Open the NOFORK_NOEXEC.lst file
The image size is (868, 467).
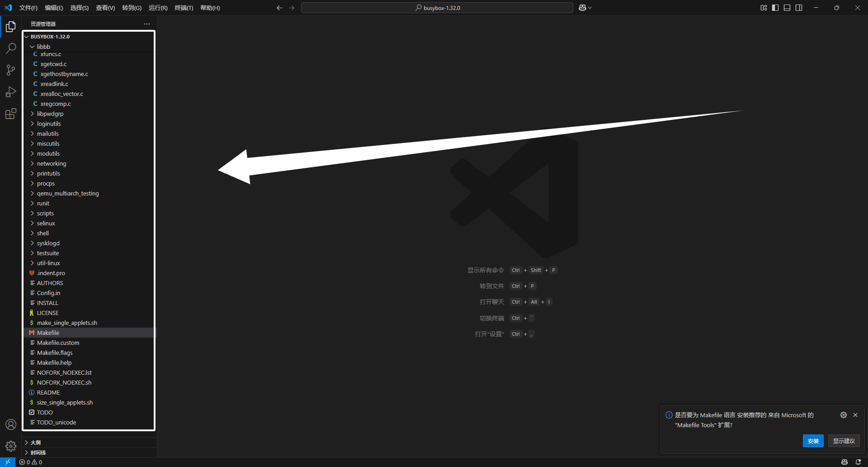(89, 372)
